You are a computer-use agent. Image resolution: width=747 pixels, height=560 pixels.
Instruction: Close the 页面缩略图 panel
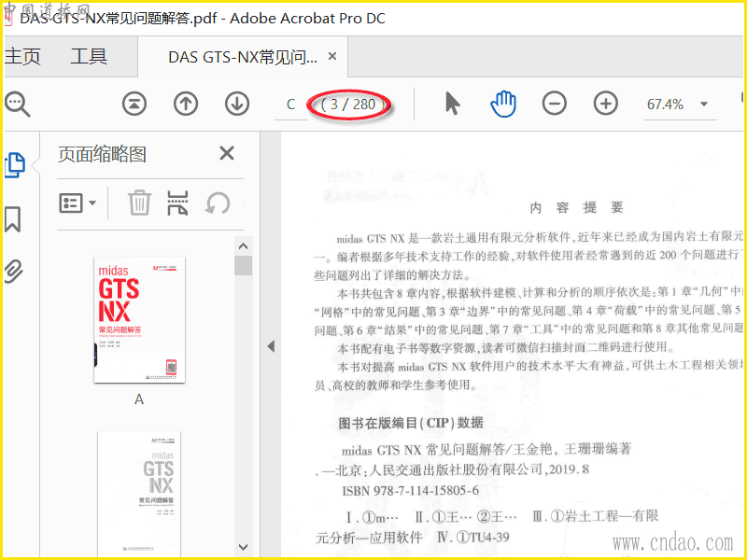click(227, 153)
